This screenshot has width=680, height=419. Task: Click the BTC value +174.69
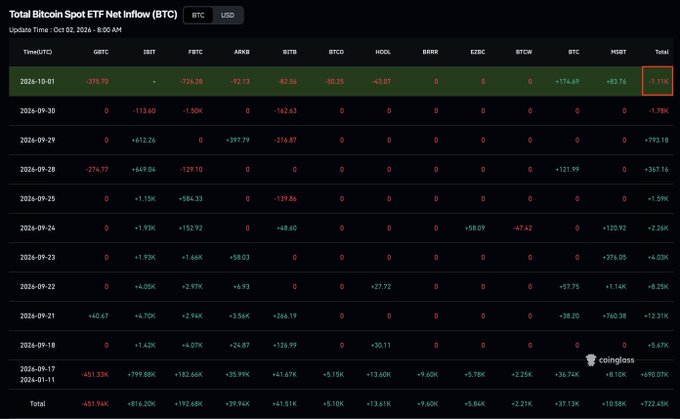(567, 82)
